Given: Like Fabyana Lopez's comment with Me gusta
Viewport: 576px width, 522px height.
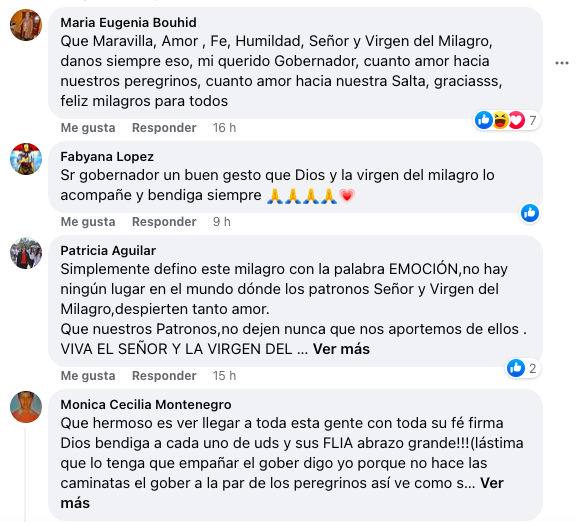Looking at the screenshot, I should point(88,222).
